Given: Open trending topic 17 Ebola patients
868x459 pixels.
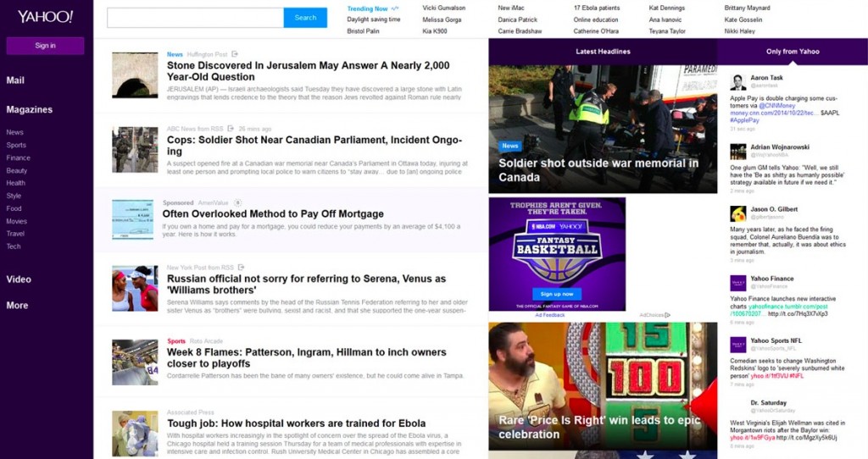Looking at the screenshot, I should click(x=597, y=8).
